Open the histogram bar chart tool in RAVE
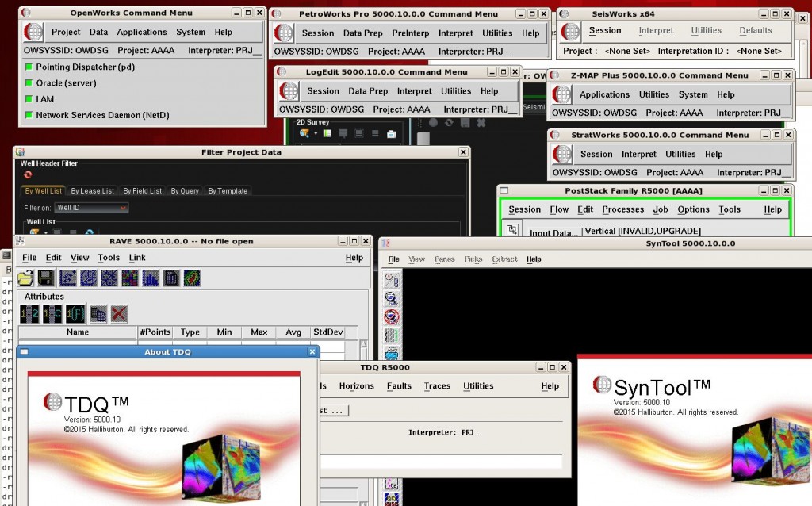The height and width of the screenshot is (506, 812). click(x=151, y=278)
